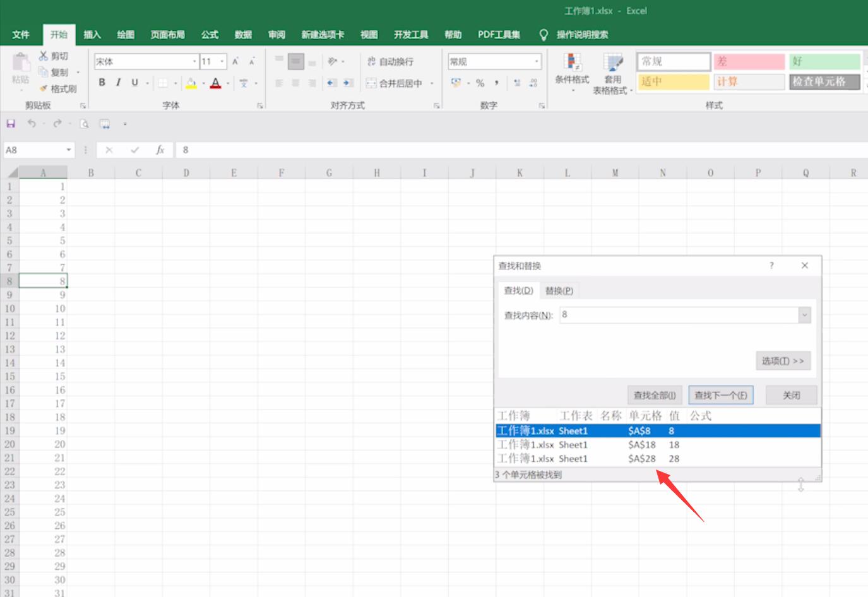Open the font name dropdown showing 宋体

click(194, 62)
